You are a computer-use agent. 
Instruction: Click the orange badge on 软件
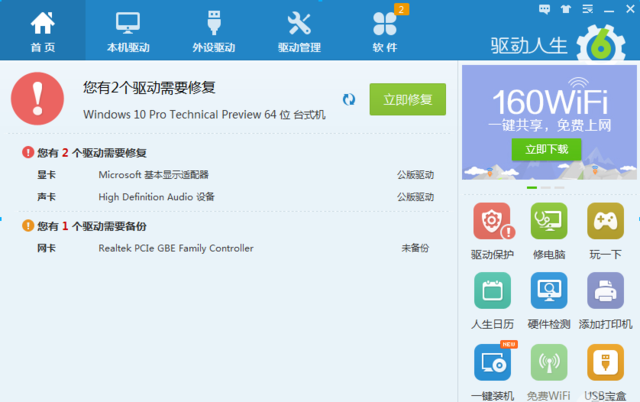401,9
